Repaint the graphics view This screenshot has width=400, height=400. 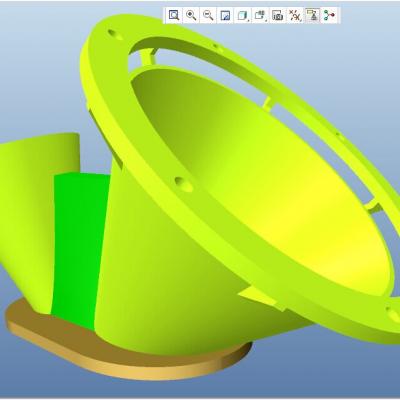point(226,15)
